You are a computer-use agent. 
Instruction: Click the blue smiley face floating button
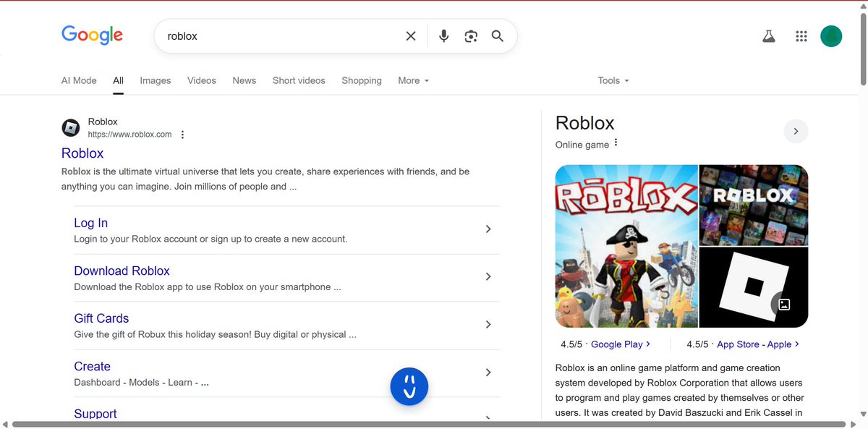(409, 386)
